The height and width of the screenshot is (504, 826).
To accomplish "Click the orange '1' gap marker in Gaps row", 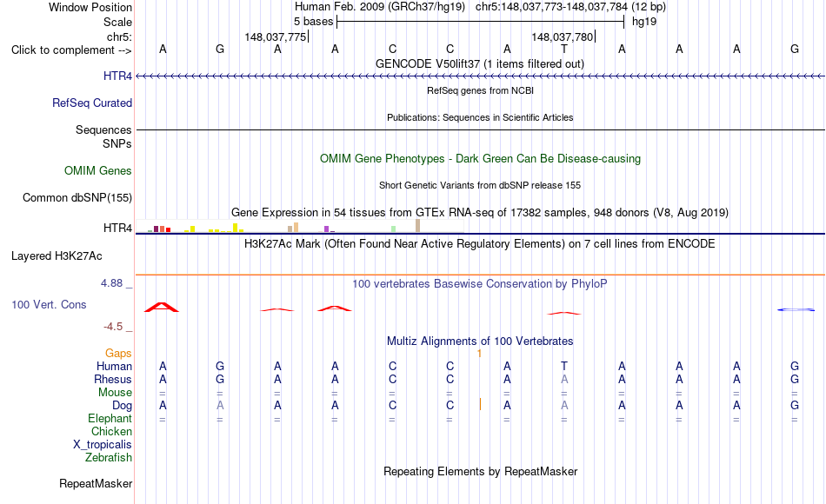I will (x=479, y=354).
